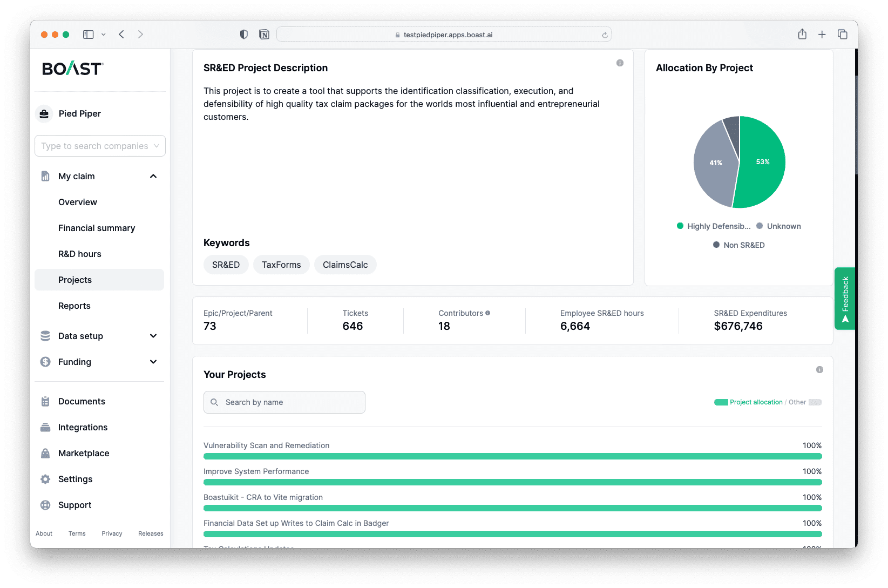Open Marketplace via its bag icon

[x=45, y=453]
